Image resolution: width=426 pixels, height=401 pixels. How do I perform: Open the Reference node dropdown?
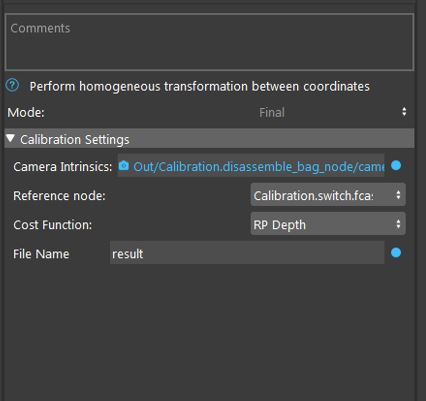point(328,195)
